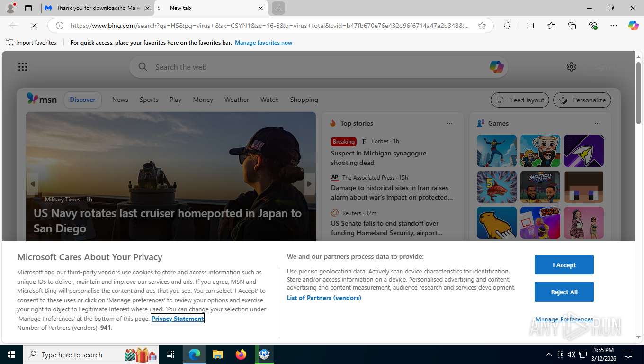Viewport: 644px width, 364px height.
Task: Show next headline slide arrow
Action: pyautogui.click(x=309, y=184)
